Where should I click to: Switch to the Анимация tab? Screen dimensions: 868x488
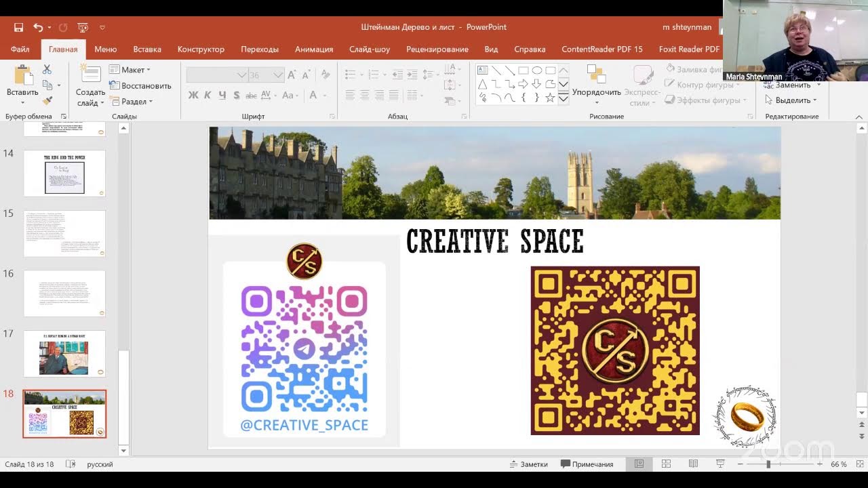[x=314, y=49]
